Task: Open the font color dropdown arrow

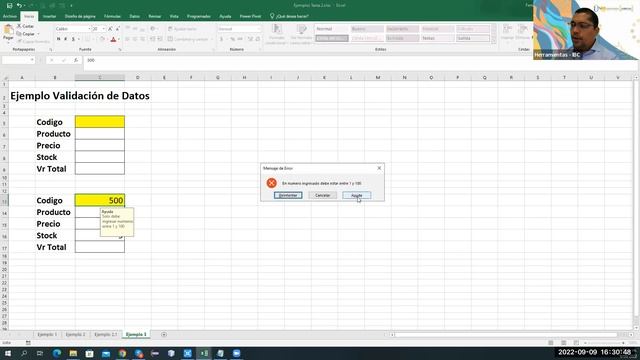Action: (x=118, y=39)
